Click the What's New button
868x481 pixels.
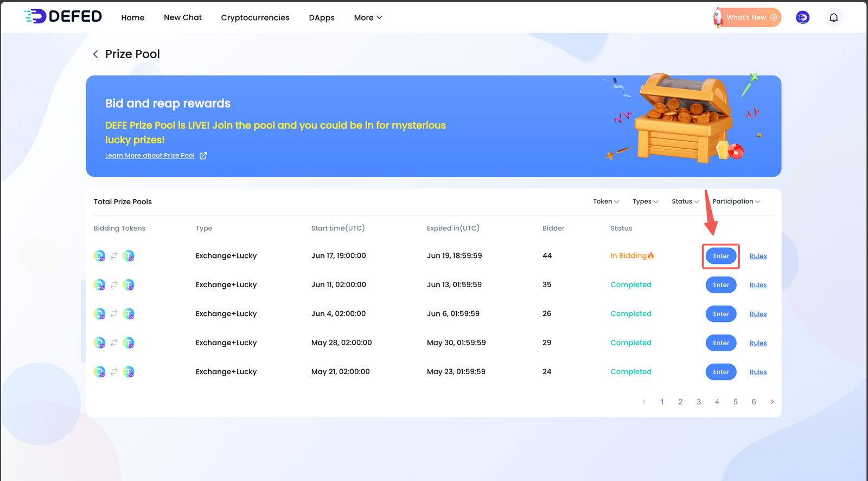coord(748,17)
